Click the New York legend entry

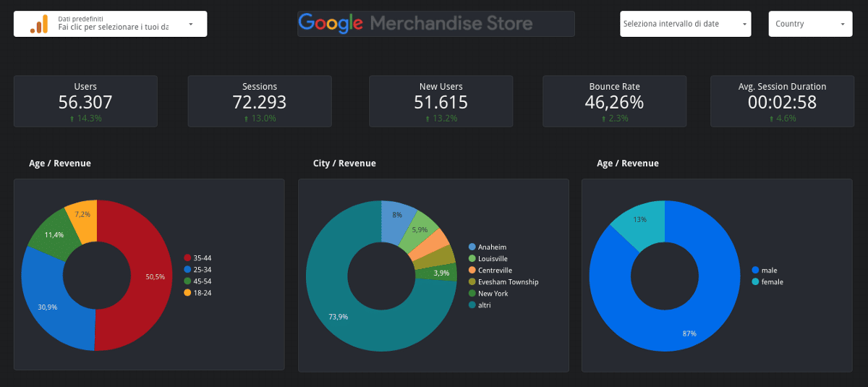(x=488, y=294)
